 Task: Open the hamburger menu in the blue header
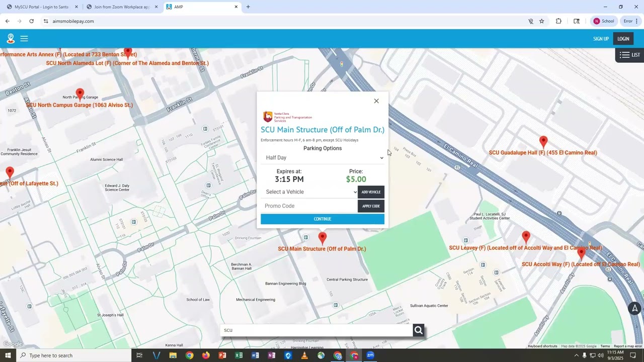coord(24,39)
